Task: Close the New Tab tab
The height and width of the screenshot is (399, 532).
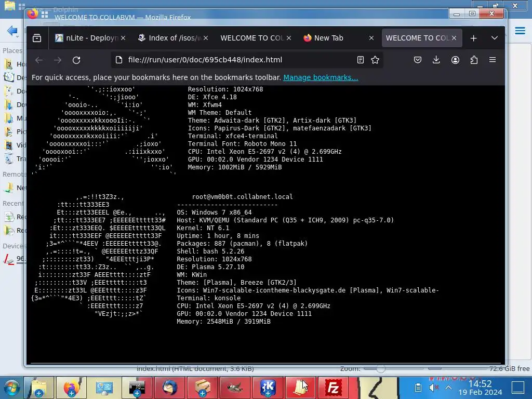Action: 371,38
